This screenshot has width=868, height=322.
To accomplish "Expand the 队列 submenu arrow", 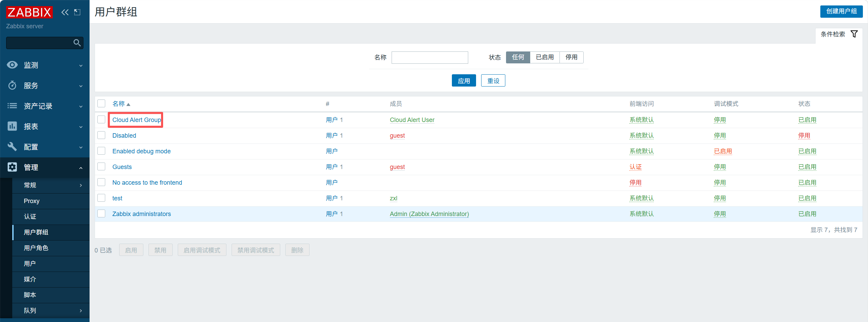I will [x=81, y=311].
